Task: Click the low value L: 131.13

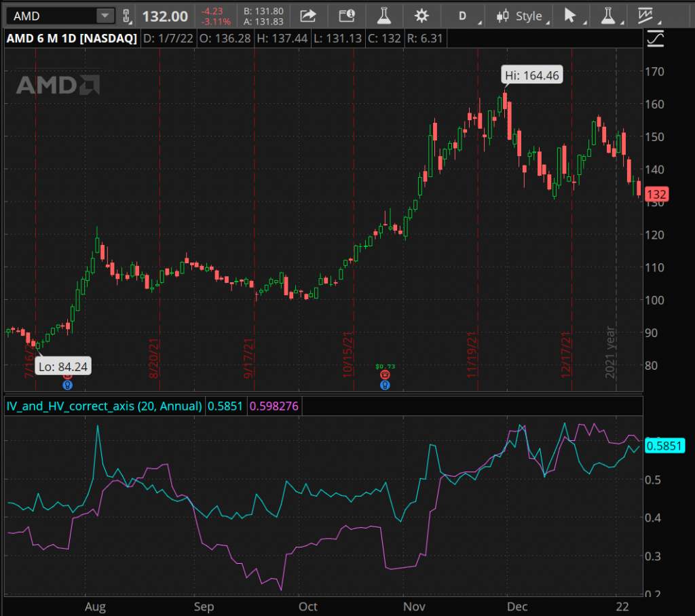Action: tap(338, 39)
